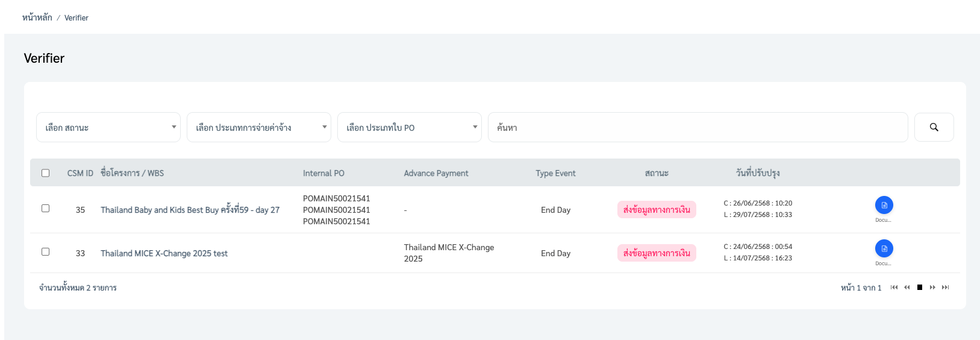The image size is (980, 340).
Task: Focus the ค้นหา search input field
Action: tap(698, 127)
